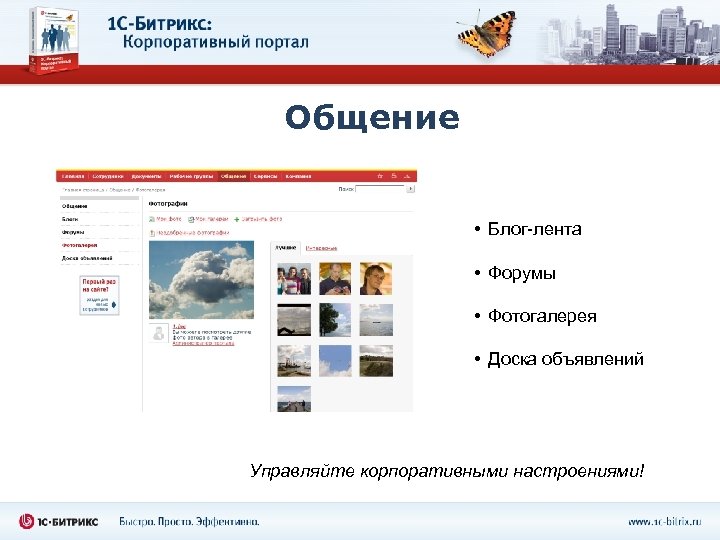Open the Главная menu item
This screenshot has width=720, height=540.
tap(73, 176)
